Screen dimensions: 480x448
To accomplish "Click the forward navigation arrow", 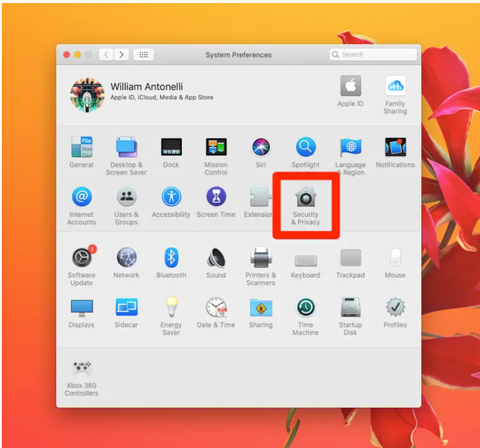I will [122, 55].
